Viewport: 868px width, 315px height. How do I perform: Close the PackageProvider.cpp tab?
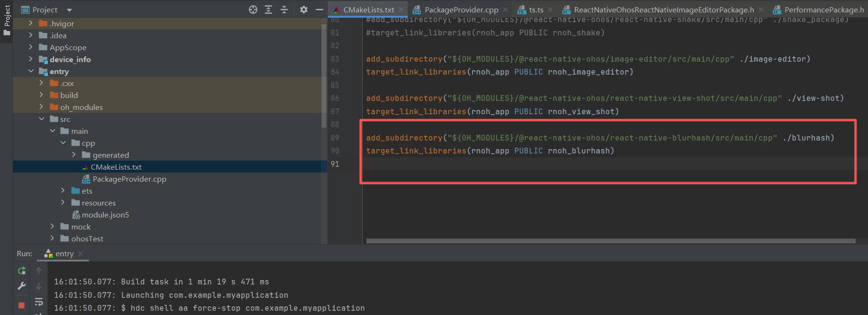pyautogui.click(x=505, y=10)
